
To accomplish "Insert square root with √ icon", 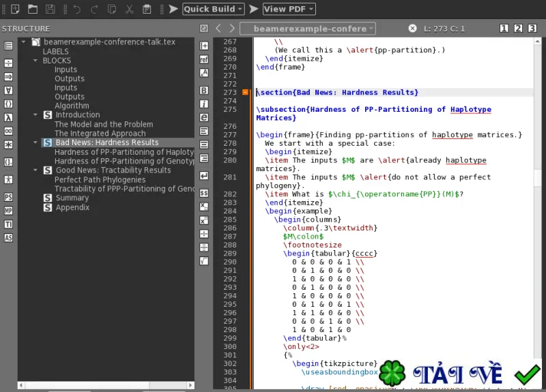I will [x=204, y=261].
